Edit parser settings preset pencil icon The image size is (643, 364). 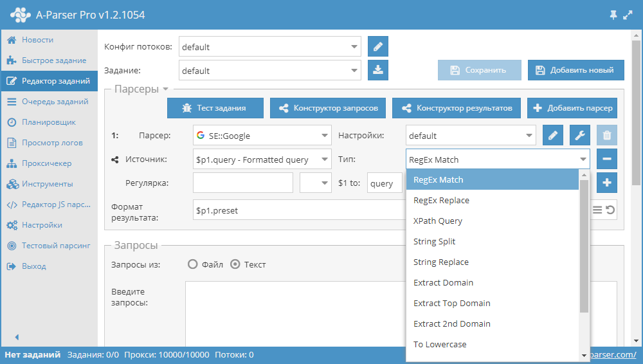(553, 135)
